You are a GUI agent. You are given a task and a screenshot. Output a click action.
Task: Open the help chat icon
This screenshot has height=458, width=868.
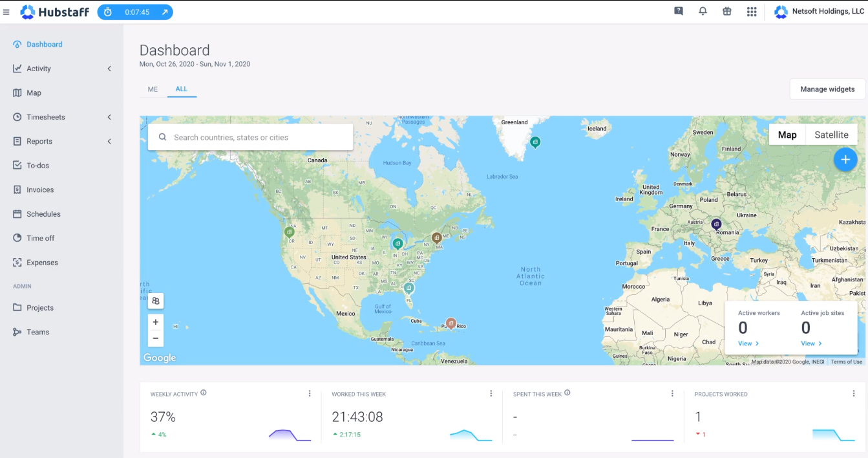(x=679, y=11)
